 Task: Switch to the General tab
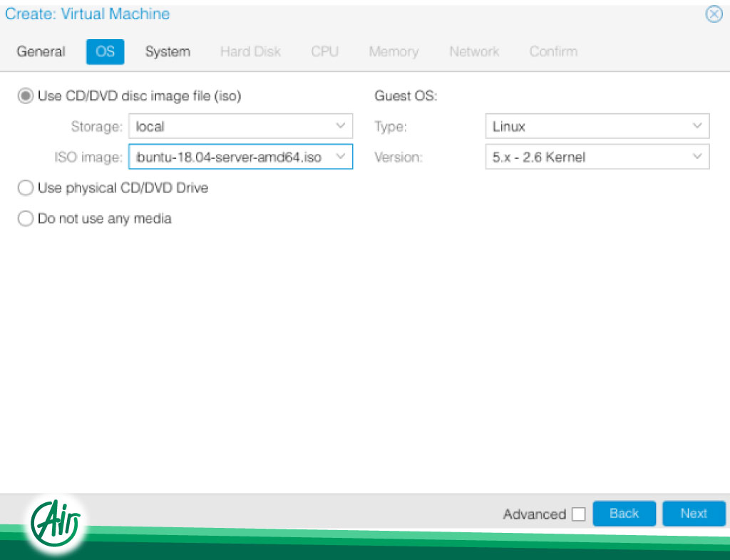tap(41, 51)
